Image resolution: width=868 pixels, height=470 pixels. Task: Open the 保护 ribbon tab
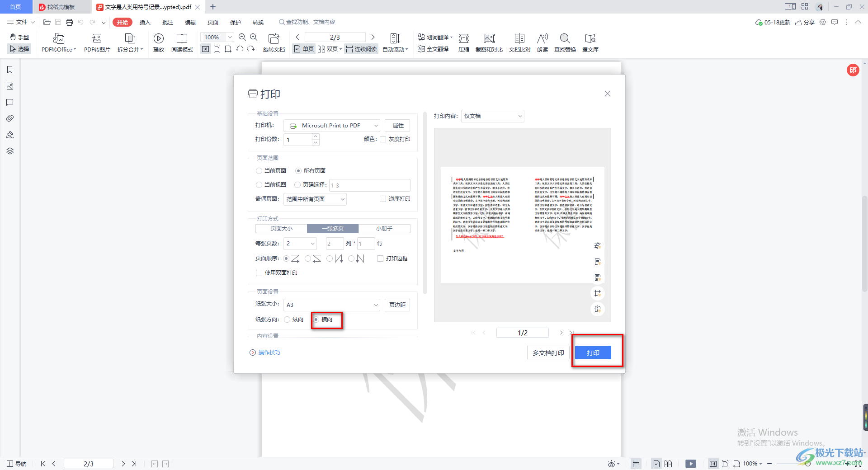(x=236, y=22)
